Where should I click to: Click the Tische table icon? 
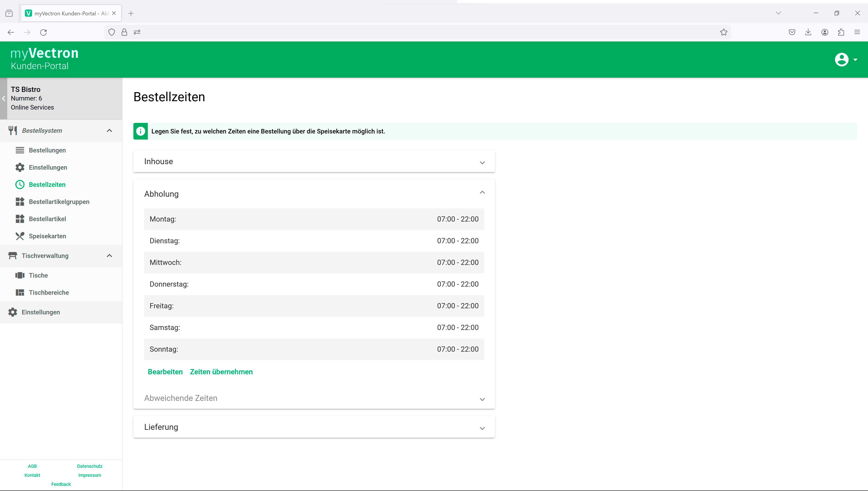pyautogui.click(x=20, y=275)
